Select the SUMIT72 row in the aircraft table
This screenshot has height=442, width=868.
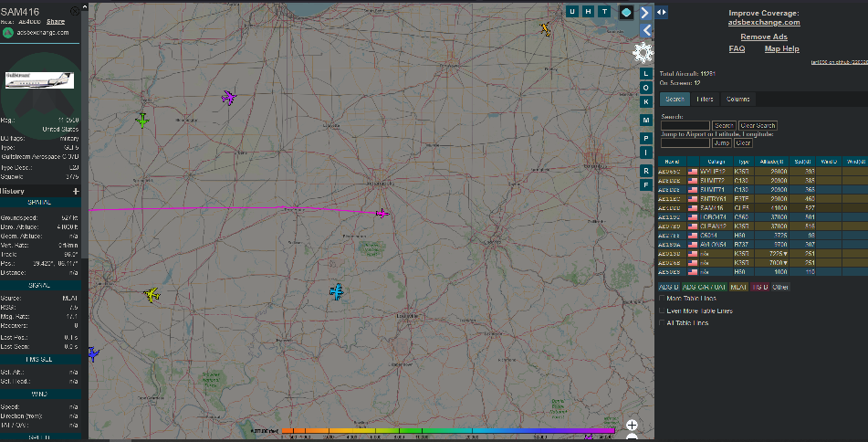[x=763, y=181]
